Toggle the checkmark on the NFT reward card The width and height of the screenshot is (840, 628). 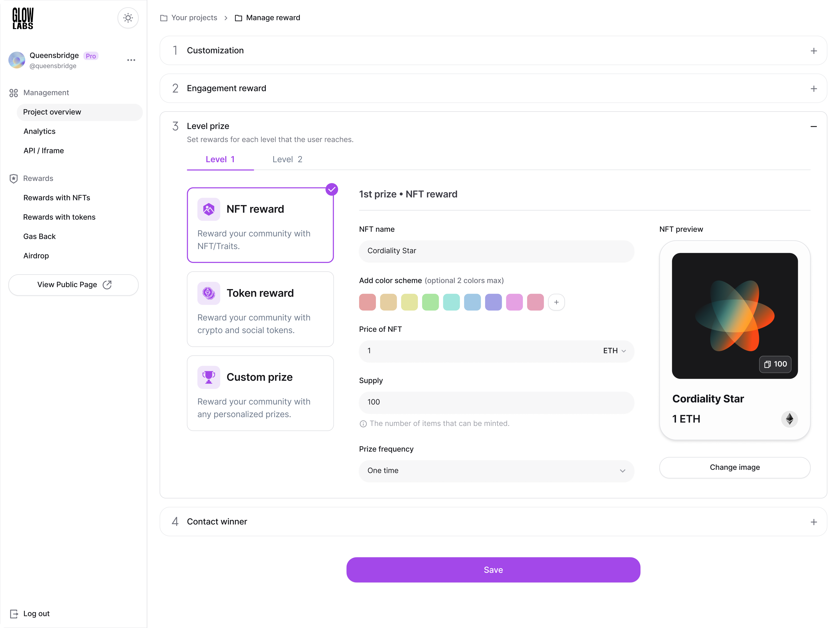pyautogui.click(x=331, y=189)
